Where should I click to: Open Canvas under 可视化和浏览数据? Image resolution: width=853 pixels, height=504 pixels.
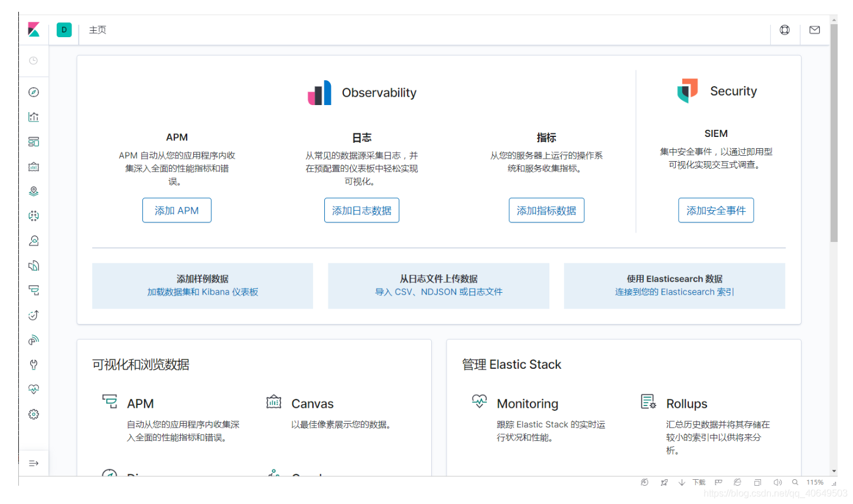(x=312, y=404)
